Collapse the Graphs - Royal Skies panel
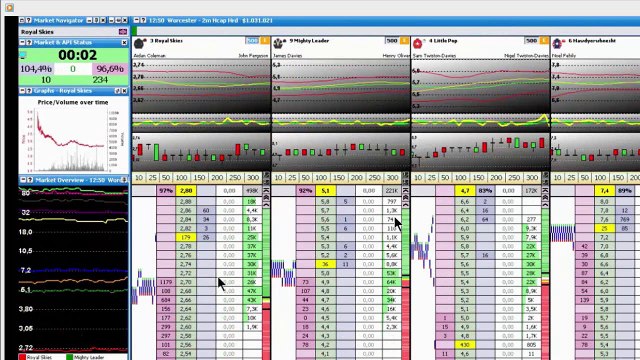This screenshot has width=640, height=360. point(22,91)
